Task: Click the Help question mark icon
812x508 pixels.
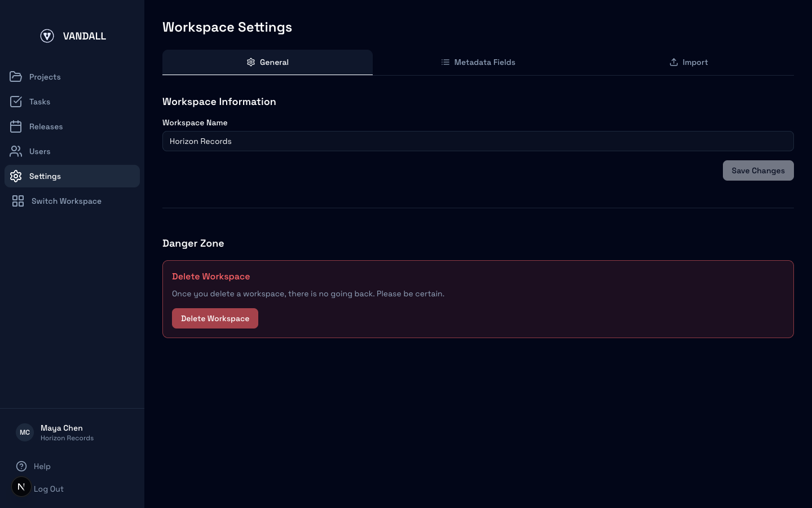Action: point(21,466)
